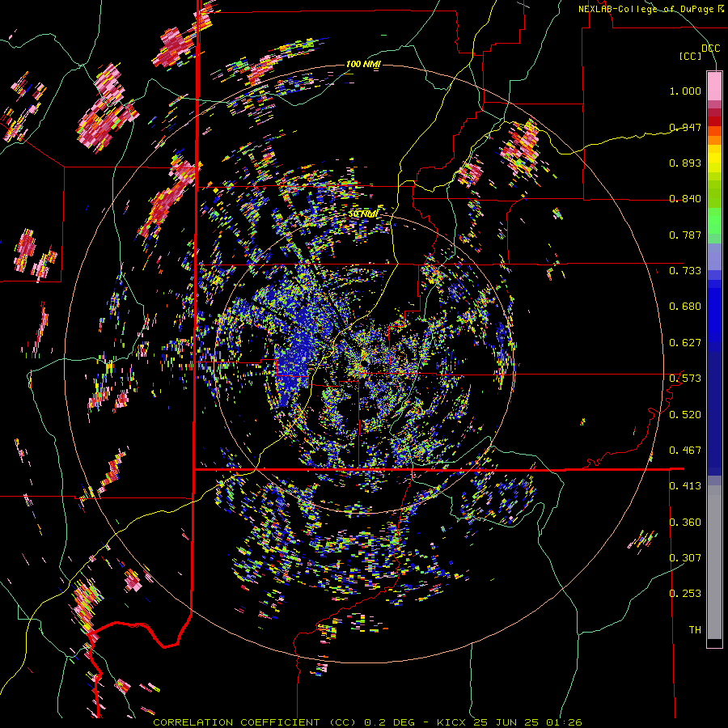Screen dimensions: 728x728
Task: Click the 0.413 scale value
Action: 685,485
